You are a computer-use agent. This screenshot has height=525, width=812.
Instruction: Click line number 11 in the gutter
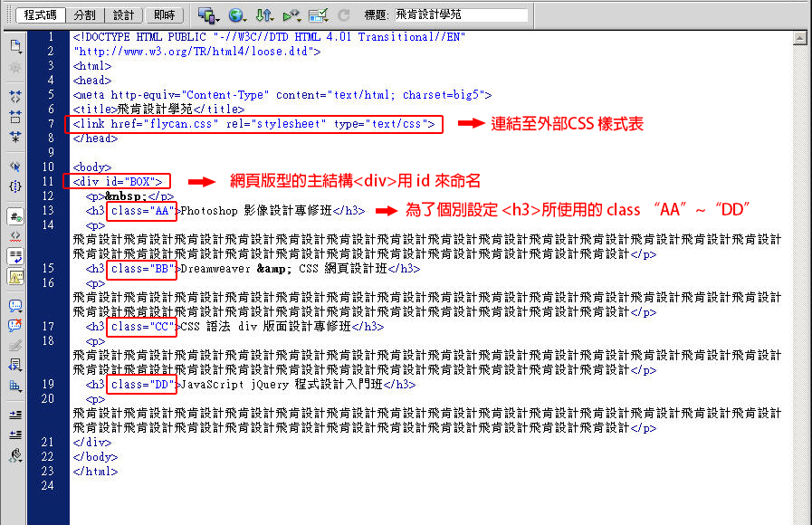(x=48, y=182)
